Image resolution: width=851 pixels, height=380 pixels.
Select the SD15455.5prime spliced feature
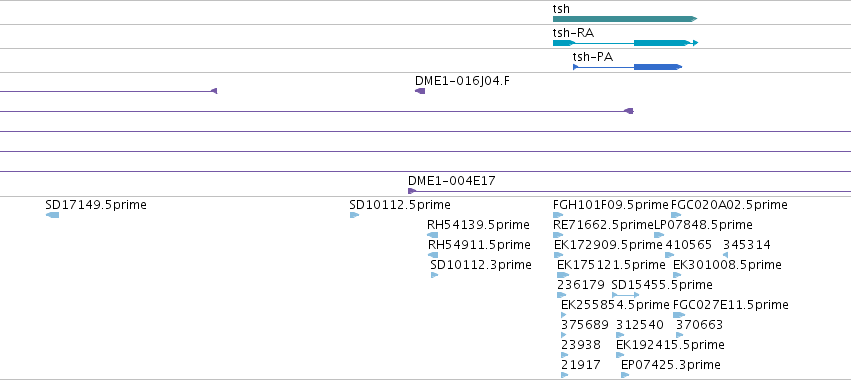625,295
